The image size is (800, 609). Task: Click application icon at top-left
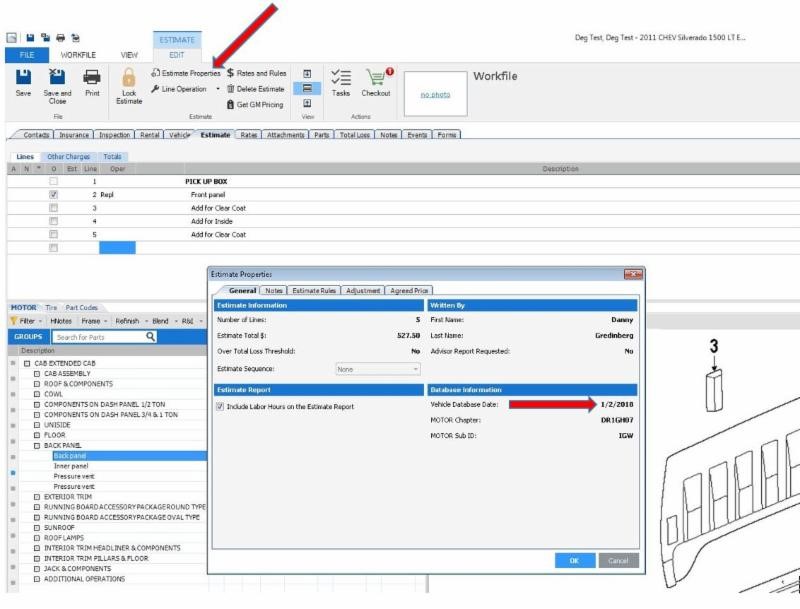12,38
